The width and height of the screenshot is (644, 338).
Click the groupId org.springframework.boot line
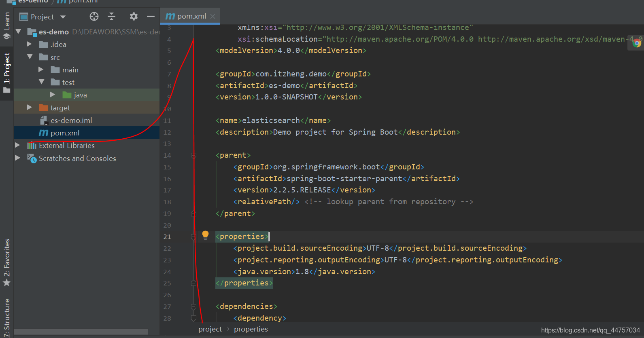pyautogui.click(x=329, y=167)
